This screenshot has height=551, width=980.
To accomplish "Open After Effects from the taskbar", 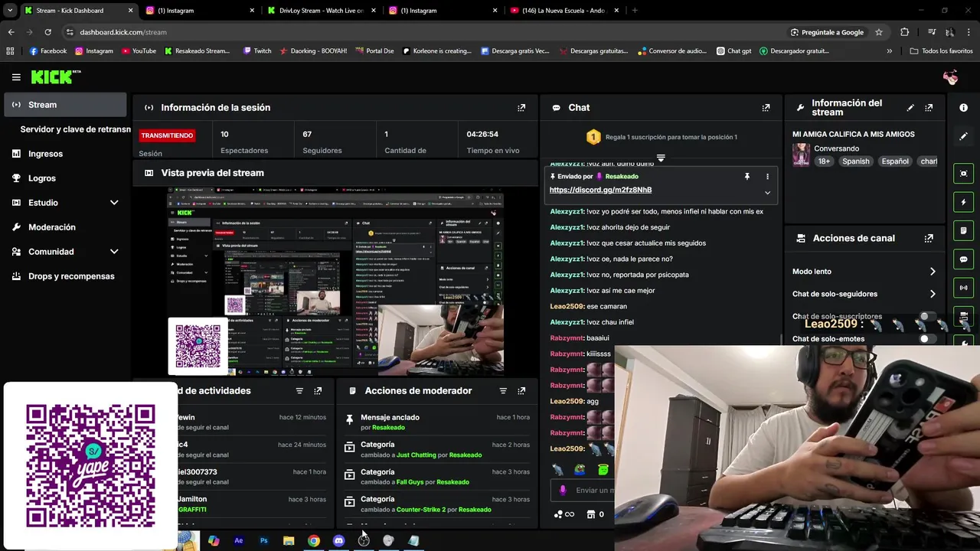I will [238, 540].
